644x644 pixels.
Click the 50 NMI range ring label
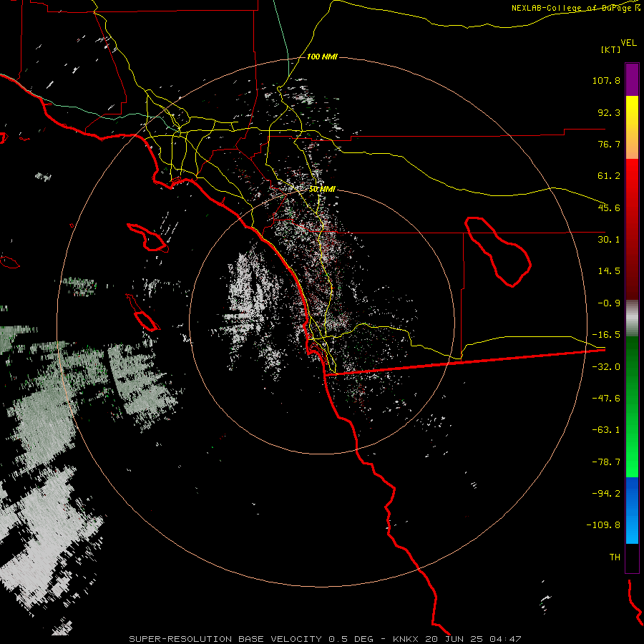[322, 190]
